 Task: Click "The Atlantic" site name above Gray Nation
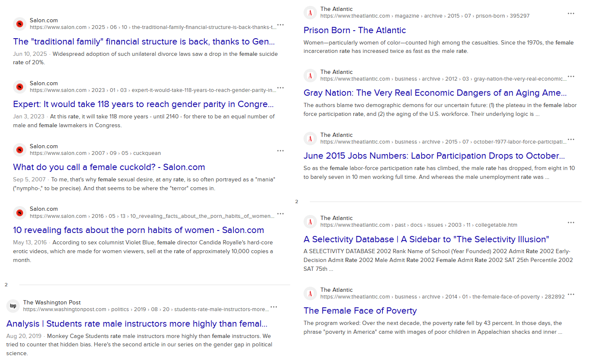tap(336, 72)
